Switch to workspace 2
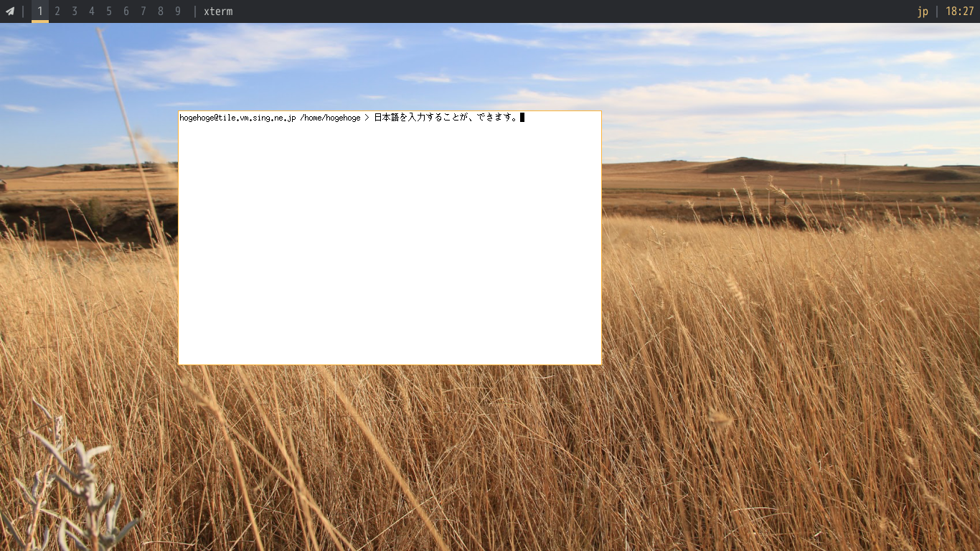 (x=57, y=11)
